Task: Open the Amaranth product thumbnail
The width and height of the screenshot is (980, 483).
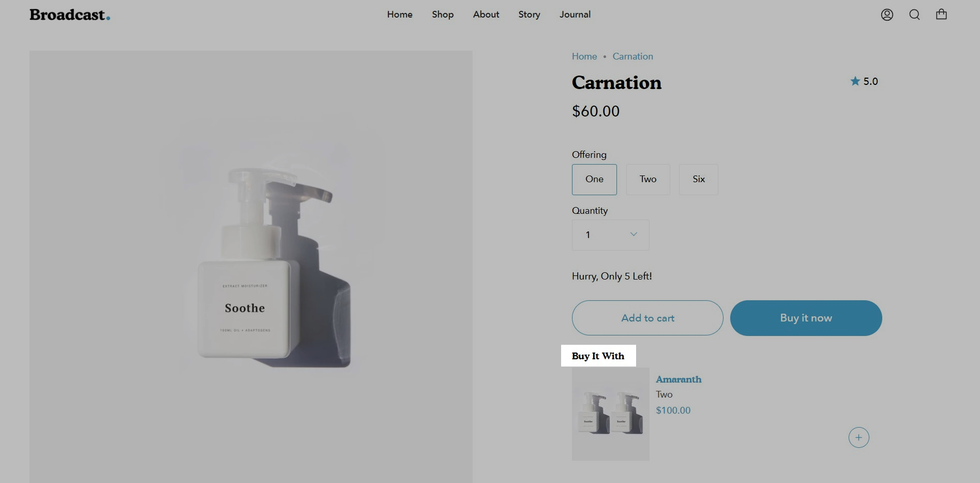Action: click(x=610, y=414)
